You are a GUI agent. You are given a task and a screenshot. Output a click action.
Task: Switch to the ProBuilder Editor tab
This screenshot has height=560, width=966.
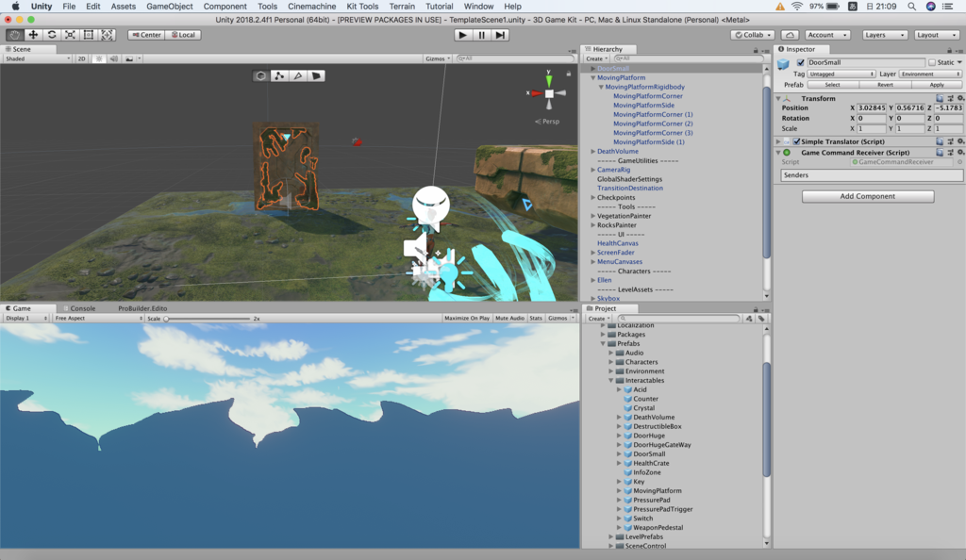tap(142, 308)
